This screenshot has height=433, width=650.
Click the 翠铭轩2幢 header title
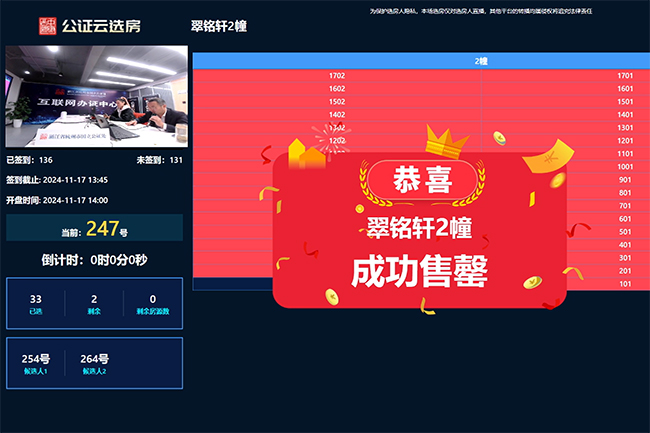219,26
